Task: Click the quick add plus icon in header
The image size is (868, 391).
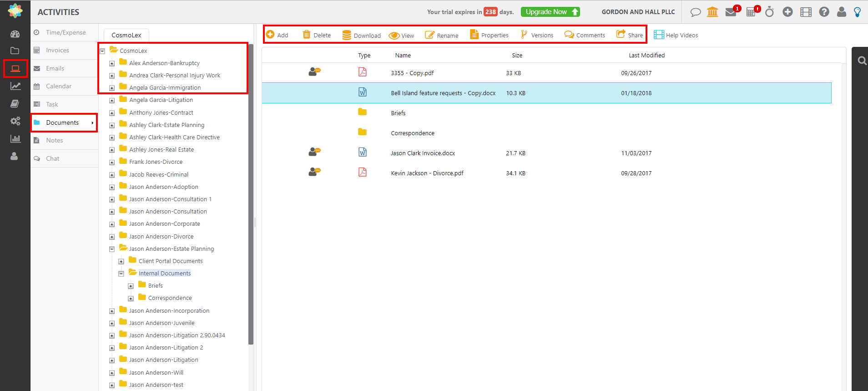Action: (x=787, y=12)
